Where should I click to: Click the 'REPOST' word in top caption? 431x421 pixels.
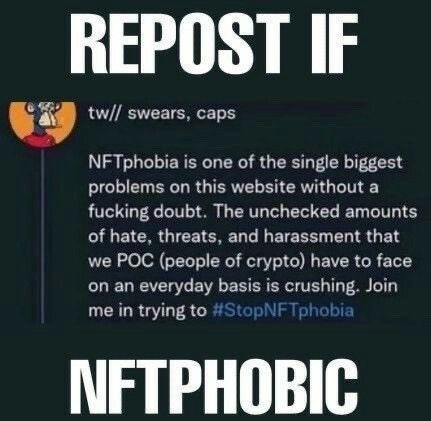[x=180, y=43]
